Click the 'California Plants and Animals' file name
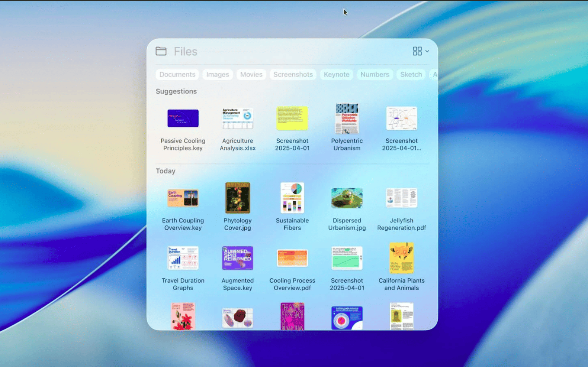The width and height of the screenshot is (588, 367). (402, 284)
